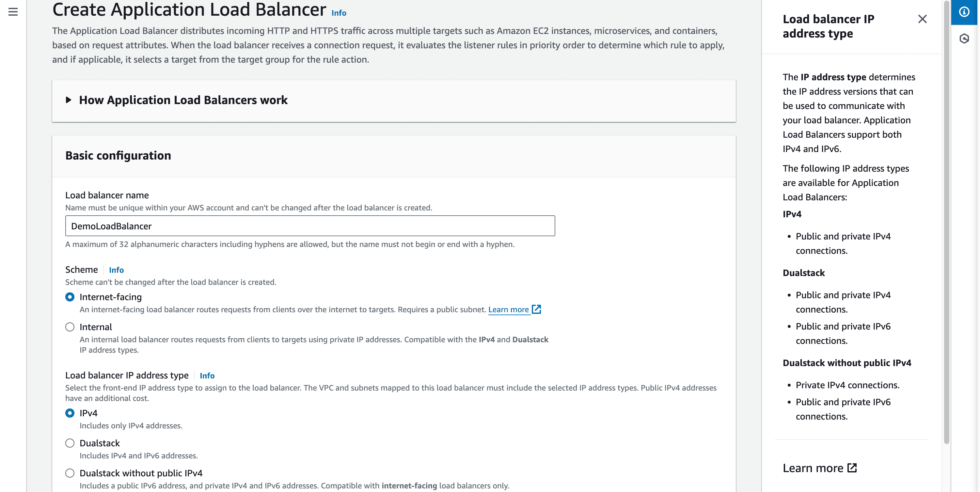
Task: Open Info link beside Scheme label
Action: [x=116, y=270]
